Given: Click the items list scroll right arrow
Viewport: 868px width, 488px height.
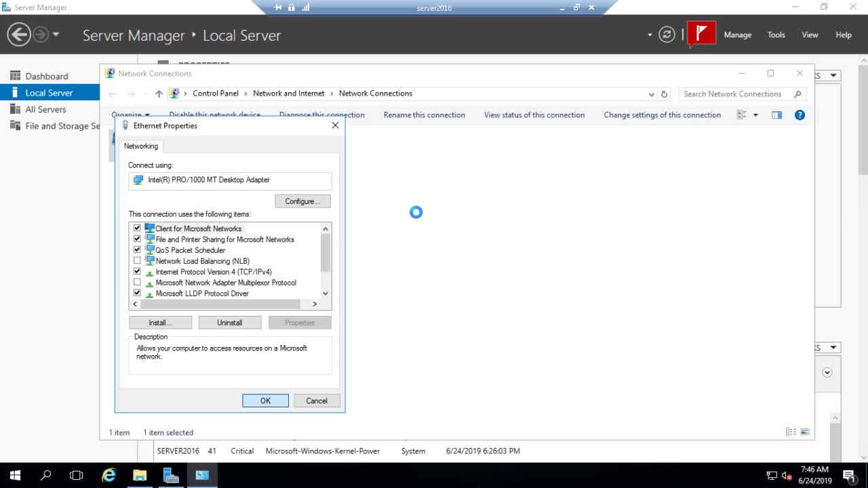Looking at the screenshot, I should (315, 304).
